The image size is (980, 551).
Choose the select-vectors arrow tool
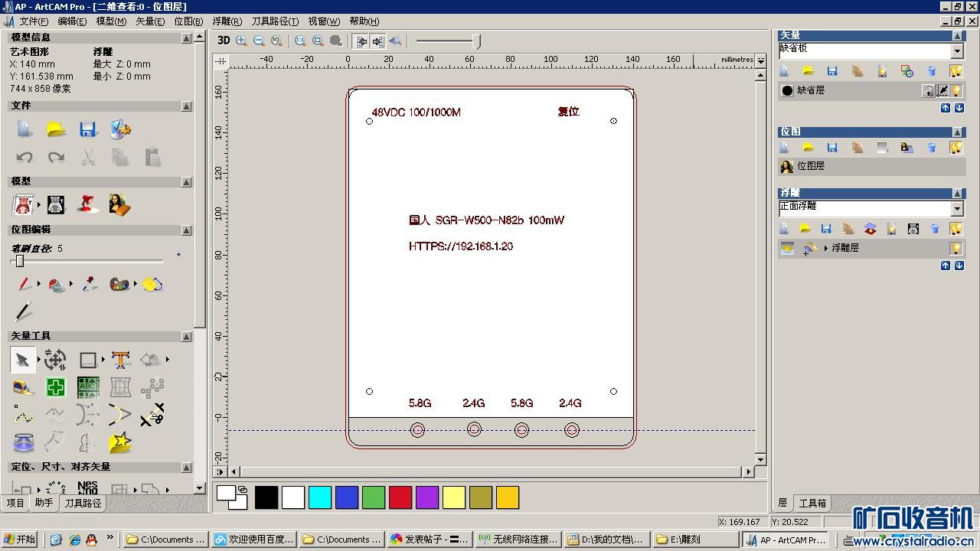click(23, 360)
